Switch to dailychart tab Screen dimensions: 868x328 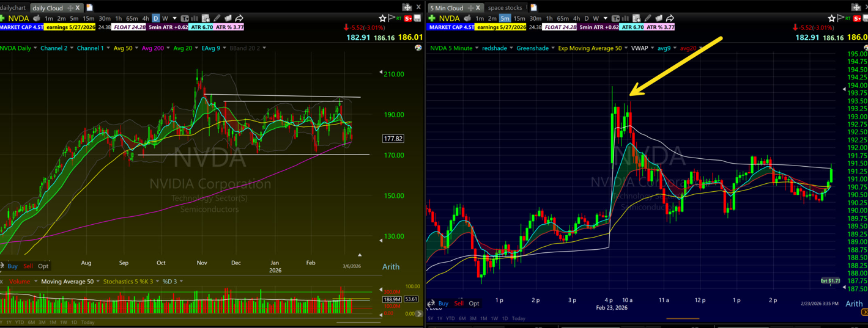point(13,7)
